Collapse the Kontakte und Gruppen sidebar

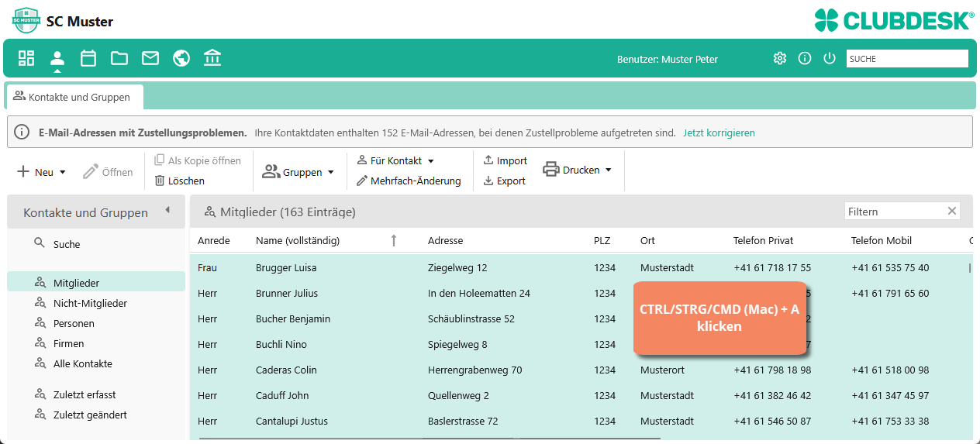167,210
